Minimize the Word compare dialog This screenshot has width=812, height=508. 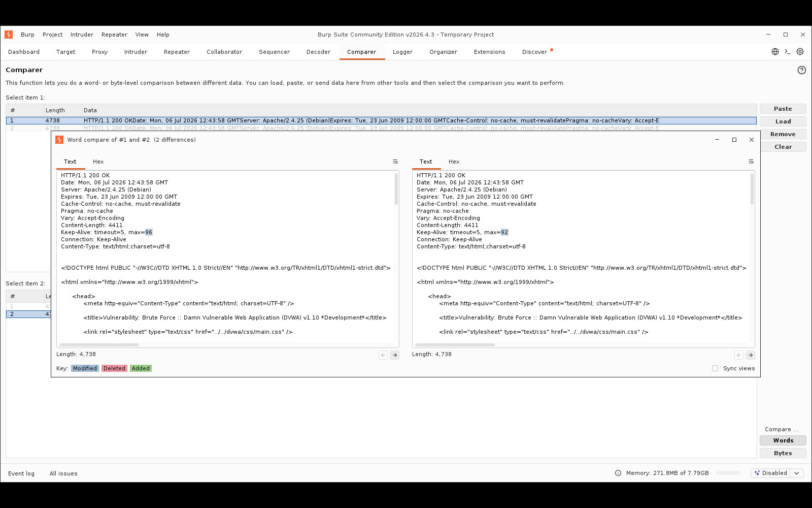717,140
